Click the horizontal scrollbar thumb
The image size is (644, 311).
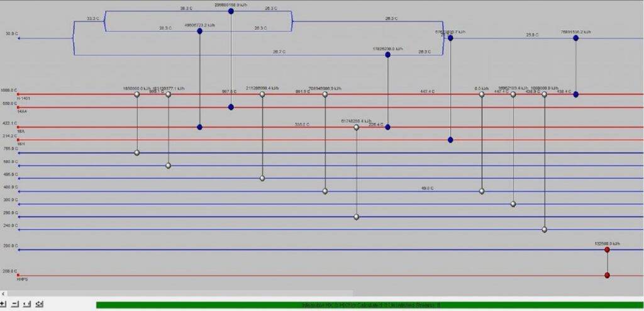tap(180, 294)
